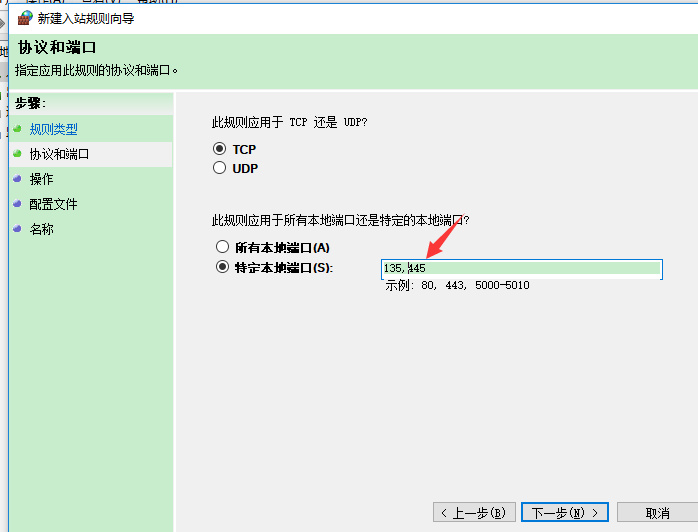Viewport: 698px width, 532px height.
Task: Click the blue bullet beside 操作
Action: 18,179
